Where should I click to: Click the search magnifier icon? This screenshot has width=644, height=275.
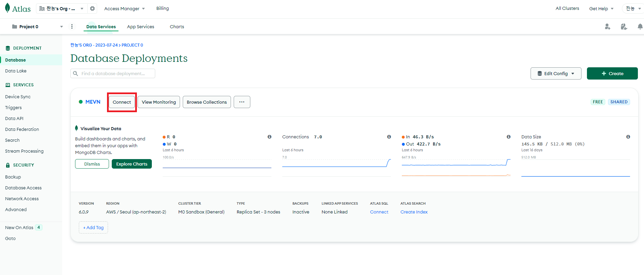click(x=75, y=73)
